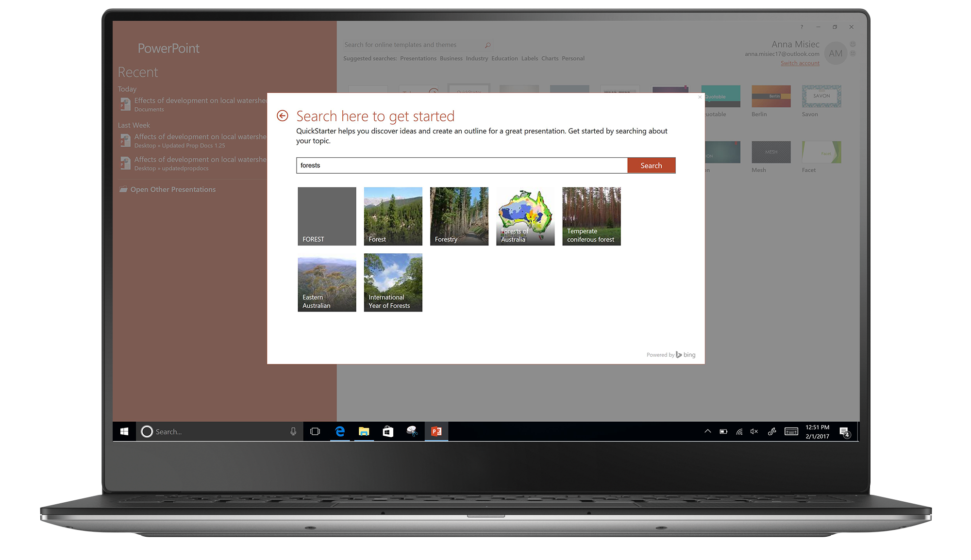The image size is (971, 560).
Task: Choose the Eastern Australian forest image
Action: coord(326,282)
